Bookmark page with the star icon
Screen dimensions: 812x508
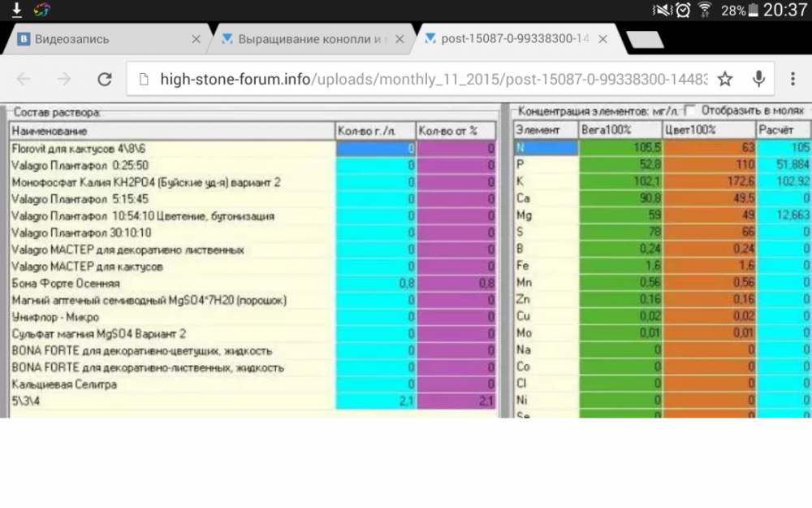tap(725, 79)
